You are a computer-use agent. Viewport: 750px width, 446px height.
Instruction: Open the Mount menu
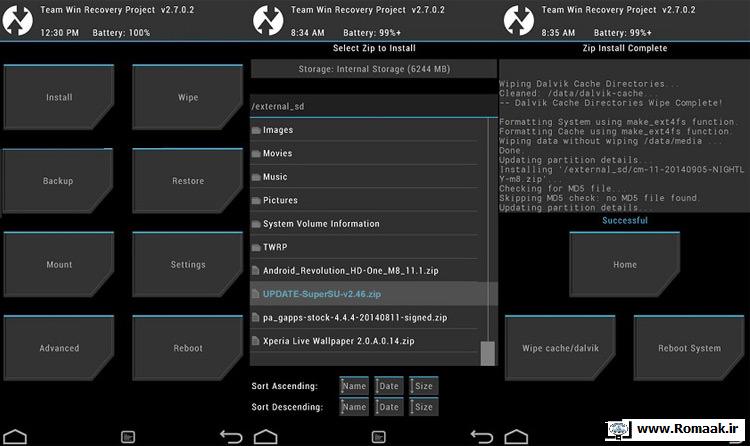point(59,265)
